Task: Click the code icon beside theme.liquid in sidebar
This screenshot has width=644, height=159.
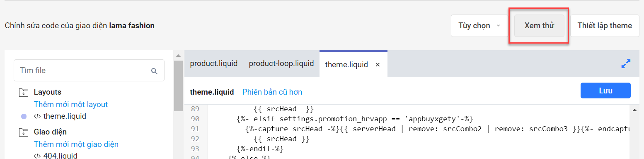Action: click(x=37, y=117)
